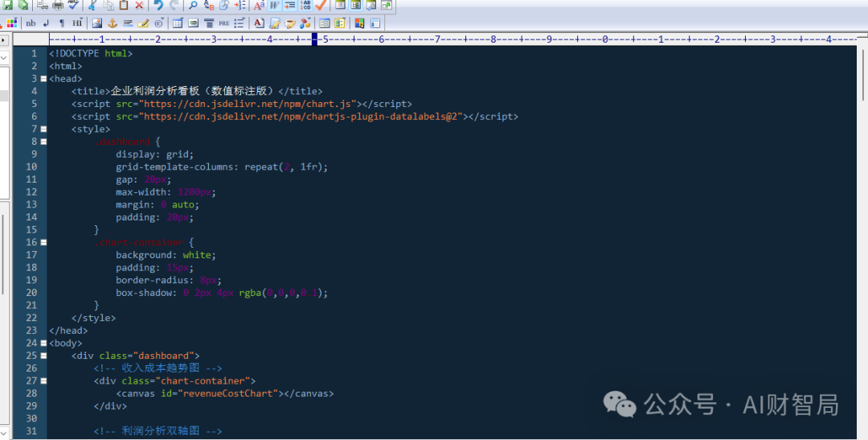868x440 pixels.
Task: Click the red X Delete icon
Action: point(139,5)
